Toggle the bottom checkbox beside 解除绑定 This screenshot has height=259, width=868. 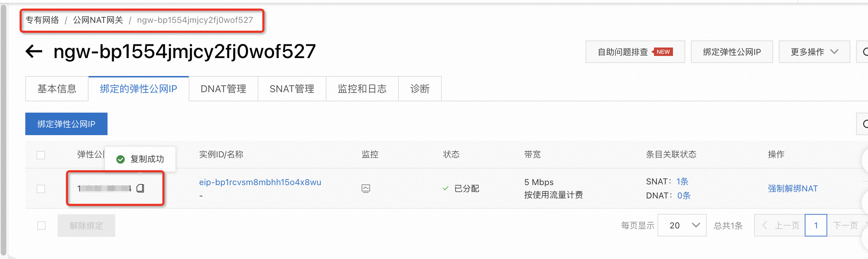coord(41,225)
